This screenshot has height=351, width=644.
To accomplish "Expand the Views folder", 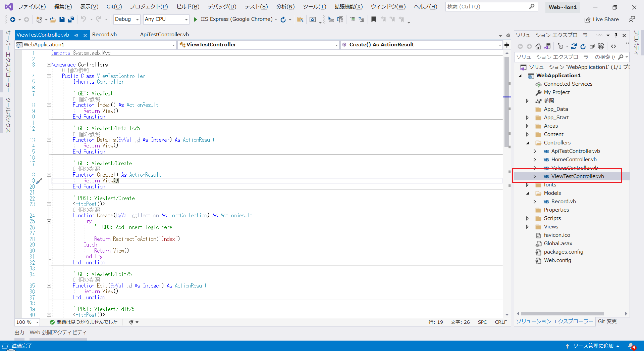I will tap(528, 226).
